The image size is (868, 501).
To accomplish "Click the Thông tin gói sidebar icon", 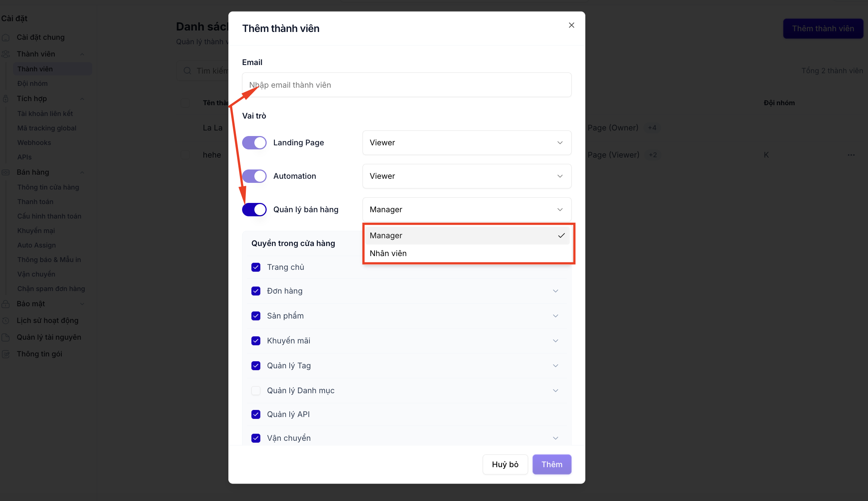I will click(6, 354).
